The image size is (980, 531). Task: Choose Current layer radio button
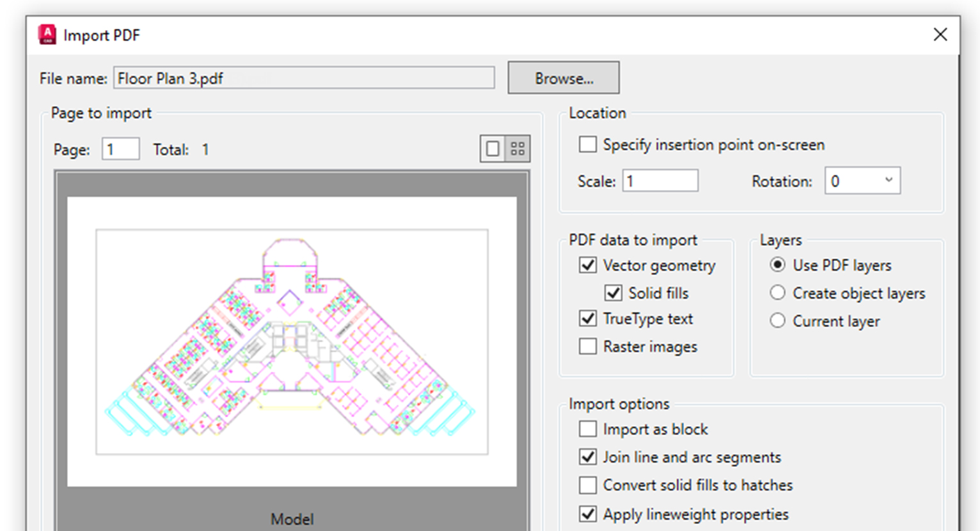[x=777, y=321]
